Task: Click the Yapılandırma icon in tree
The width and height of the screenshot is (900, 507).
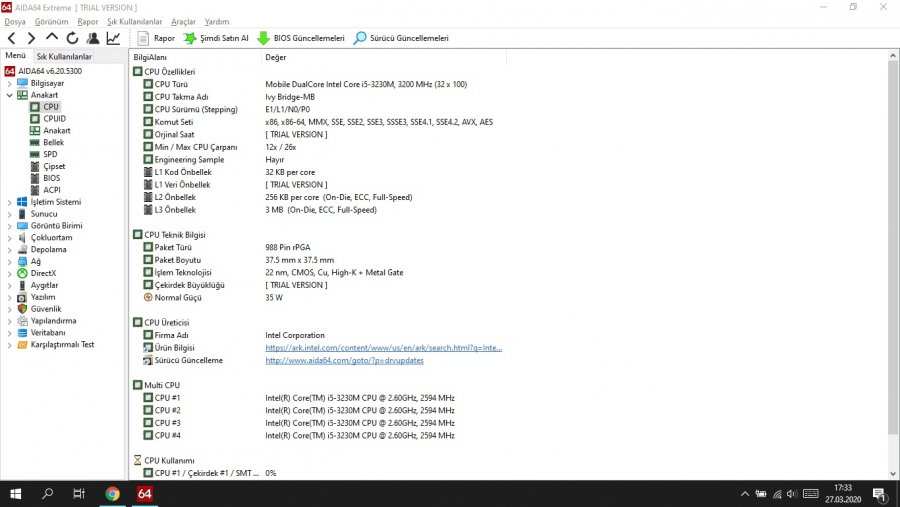Action: 22,321
